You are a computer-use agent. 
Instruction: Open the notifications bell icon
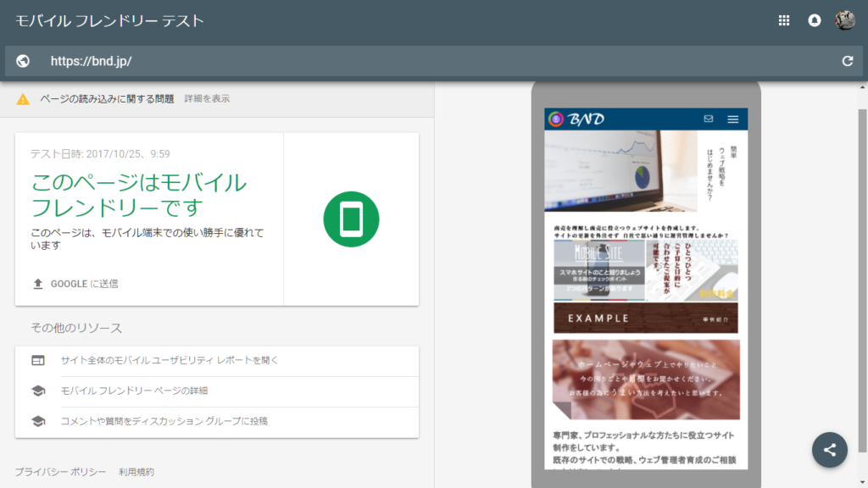815,21
